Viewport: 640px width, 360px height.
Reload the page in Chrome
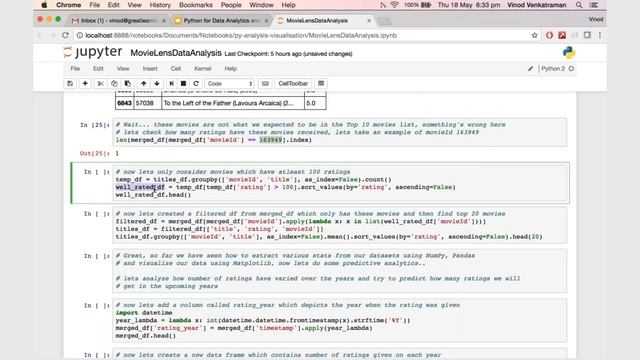pos(65,36)
